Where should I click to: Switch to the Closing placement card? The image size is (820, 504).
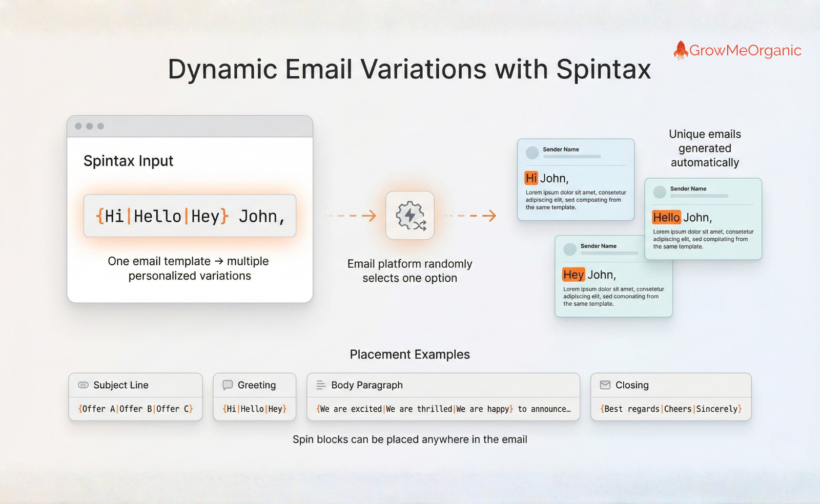(670, 397)
